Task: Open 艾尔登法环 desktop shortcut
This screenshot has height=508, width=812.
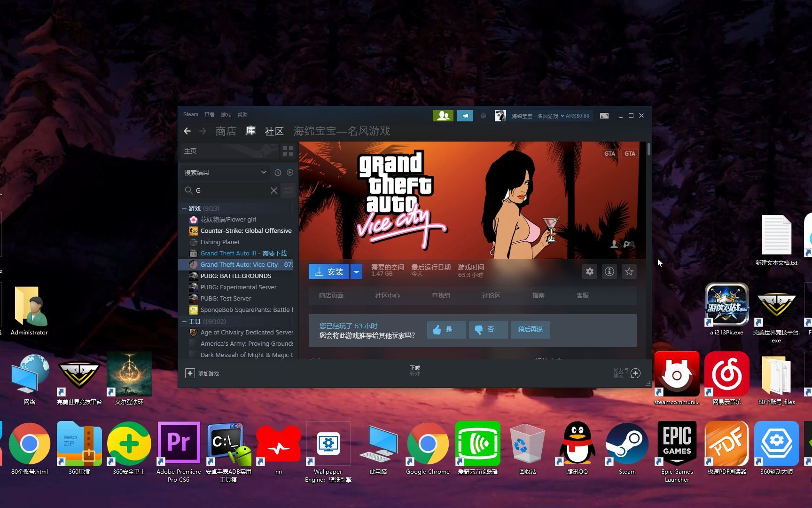Action: (129, 379)
